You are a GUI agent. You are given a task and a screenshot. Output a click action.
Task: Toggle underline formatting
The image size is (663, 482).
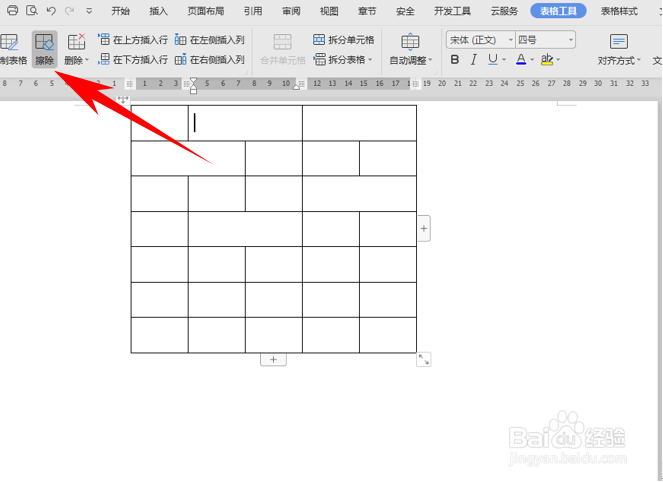coord(493,60)
